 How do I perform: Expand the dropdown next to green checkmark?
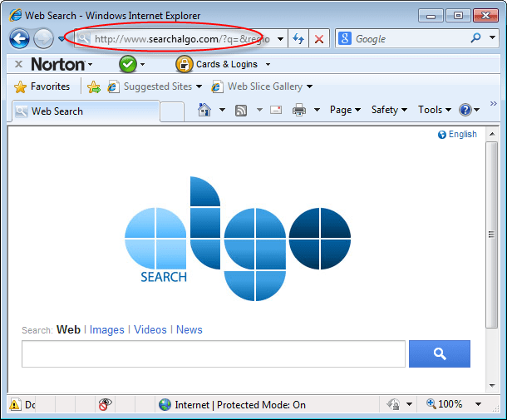click(x=142, y=64)
